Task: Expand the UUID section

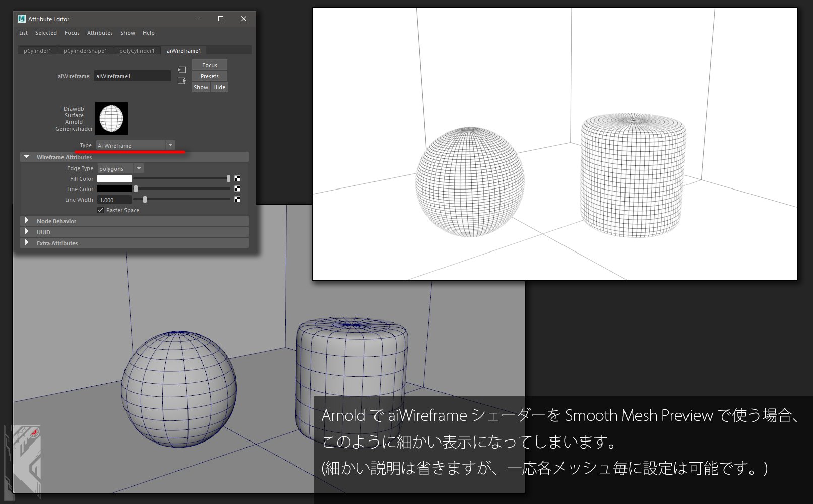Action: pos(135,232)
